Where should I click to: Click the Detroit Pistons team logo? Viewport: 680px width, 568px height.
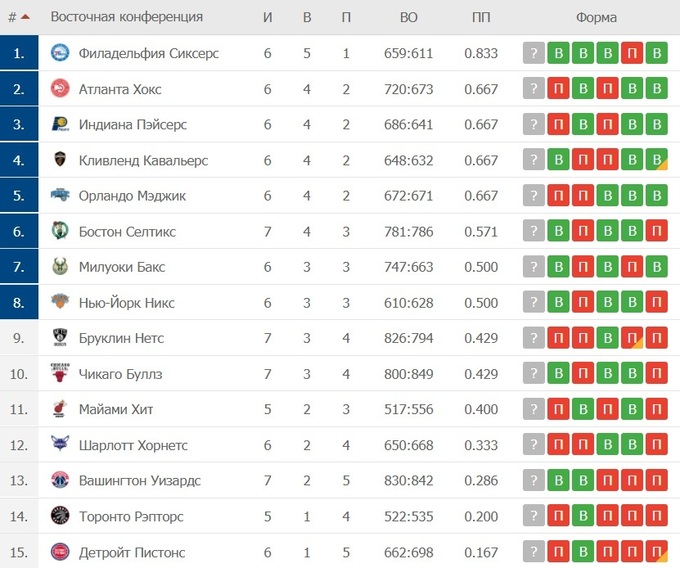coord(60,552)
